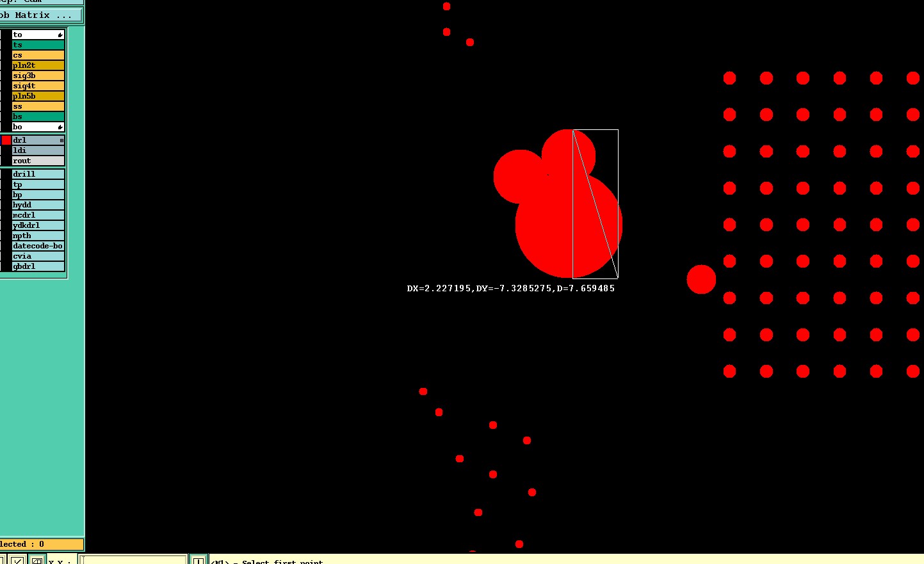Image resolution: width=924 pixels, height=564 pixels.
Task: Click the isolated drill pad left of the grid
Action: point(701,280)
